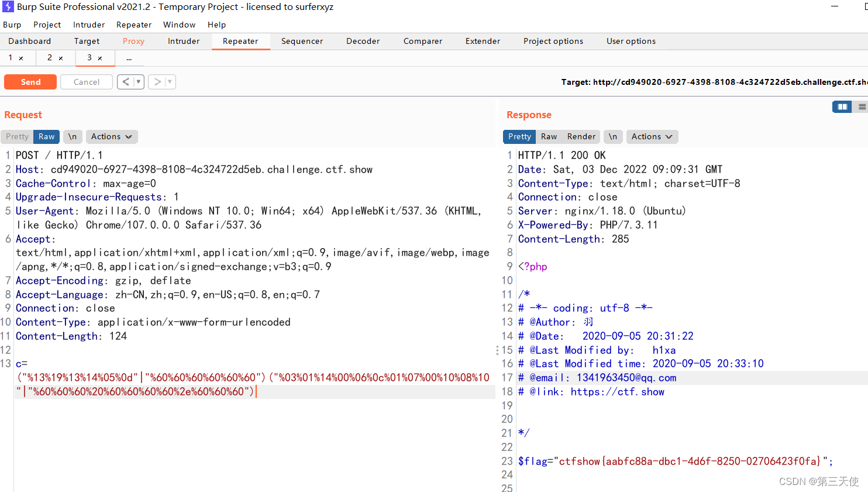Open the Repeater menu in menu bar

pyautogui.click(x=134, y=25)
